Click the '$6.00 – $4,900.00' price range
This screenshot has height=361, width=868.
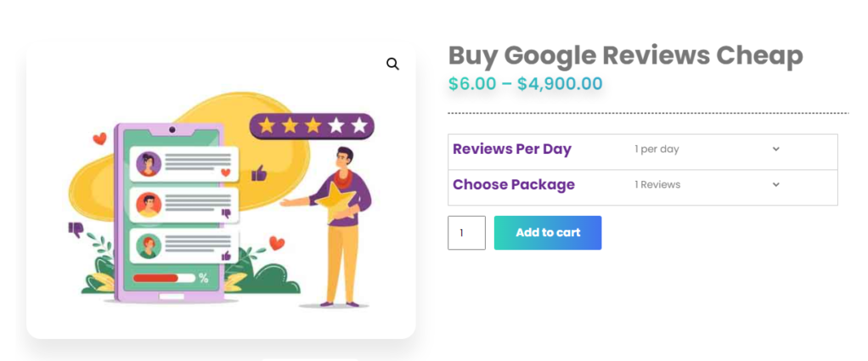525,84
